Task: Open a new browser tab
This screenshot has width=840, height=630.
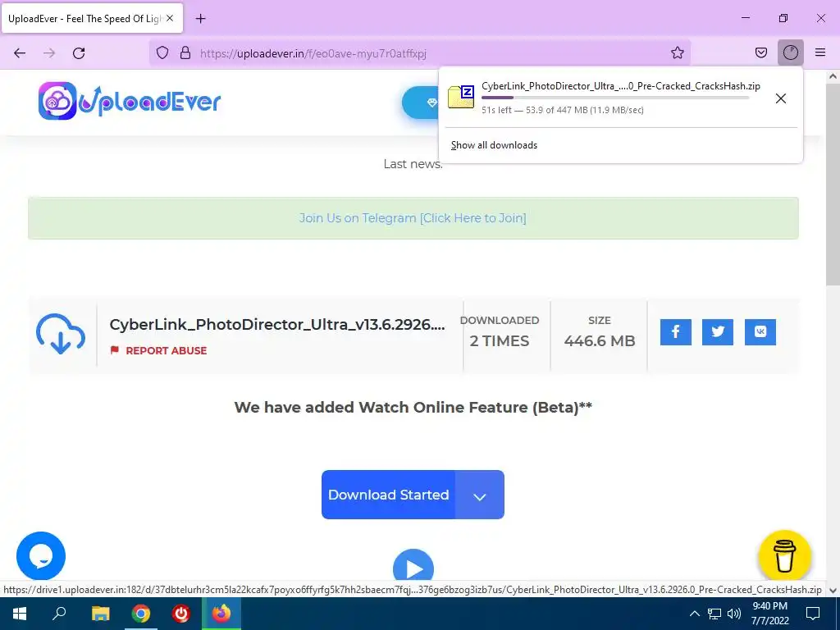Action: click(x=201, y=19)
